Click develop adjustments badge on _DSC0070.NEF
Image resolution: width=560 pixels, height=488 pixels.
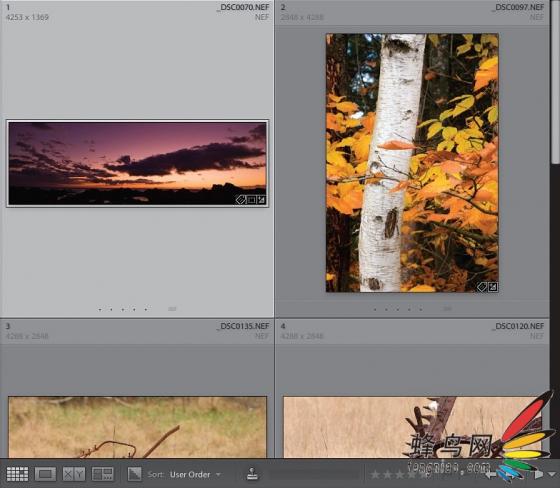tap(261, 200)
